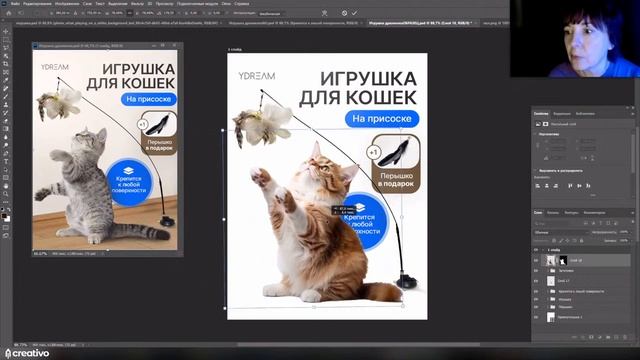Collapse the Перспектива section in Properties
Viewport: 640px width, 360px height.
coord(536,134)
